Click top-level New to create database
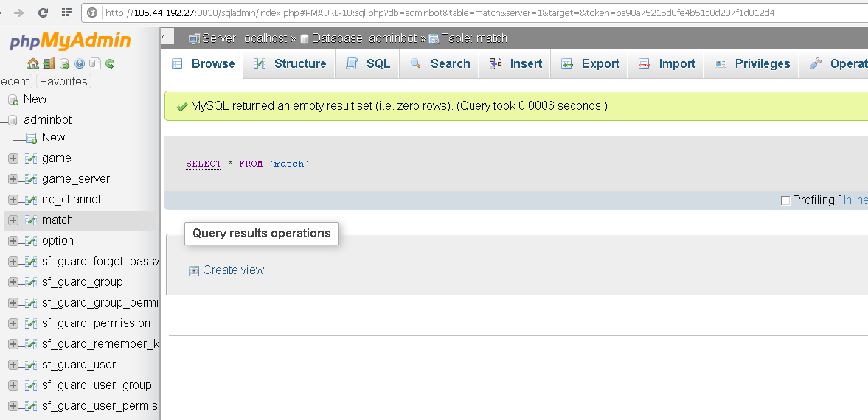868x420 pixels. click(x=35, y=99)
